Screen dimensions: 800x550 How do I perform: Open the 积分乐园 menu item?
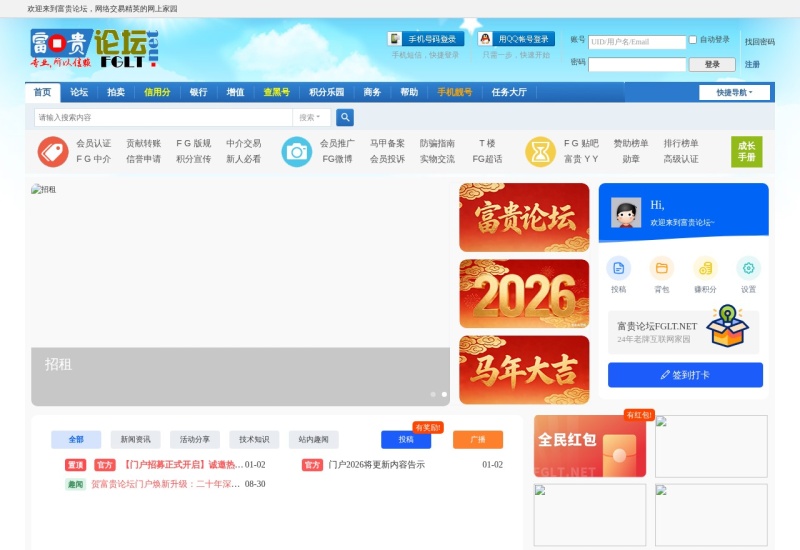[327, 92]
